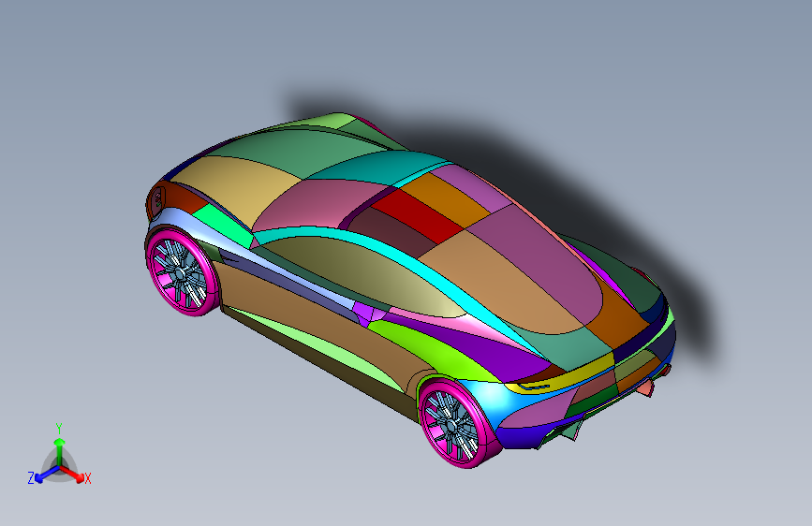812x526 pixels.
Task: Click the green Y axis of the triad
Action: point(60,452)
